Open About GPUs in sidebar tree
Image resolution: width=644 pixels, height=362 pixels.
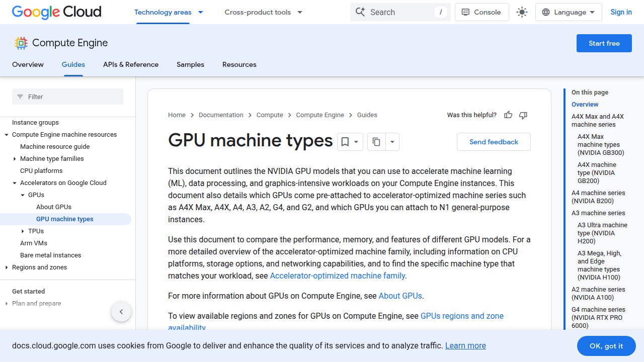pyautogui.click(x=54, y=207)
